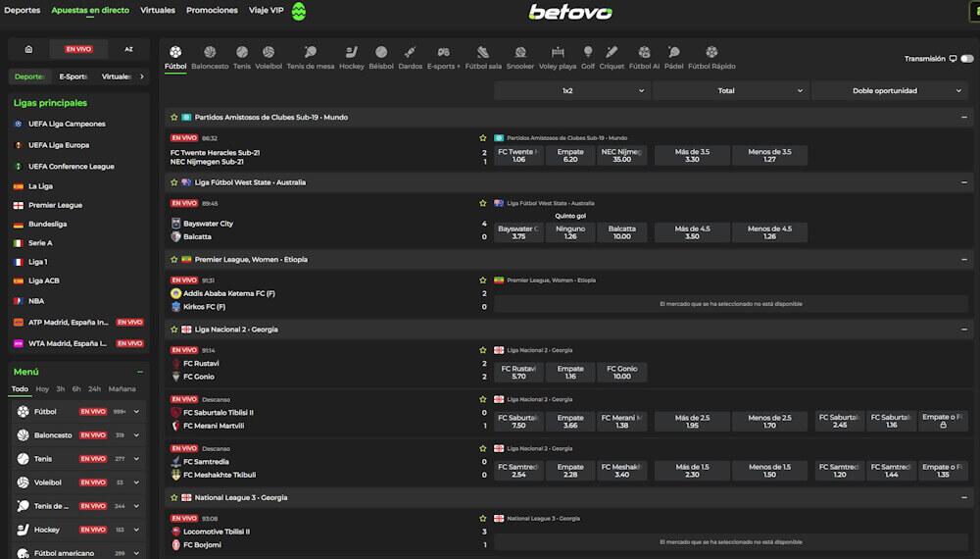Open UEFA Liga Campeones league
Viewport: 980px width, 559px height.
pos(67,124)
